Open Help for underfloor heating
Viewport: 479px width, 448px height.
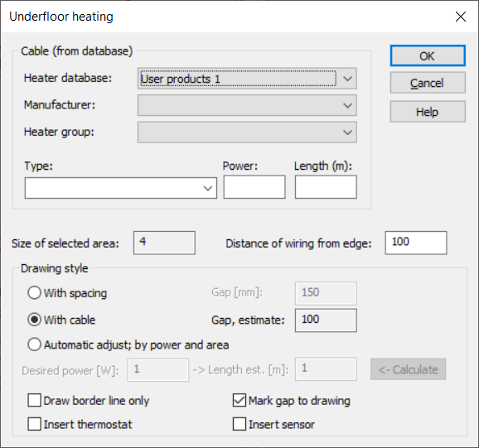(428, 112)
